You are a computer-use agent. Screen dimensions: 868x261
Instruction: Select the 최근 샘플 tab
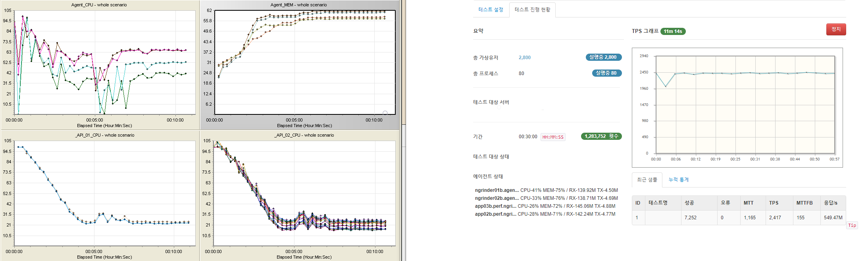(x=647, y=180)
